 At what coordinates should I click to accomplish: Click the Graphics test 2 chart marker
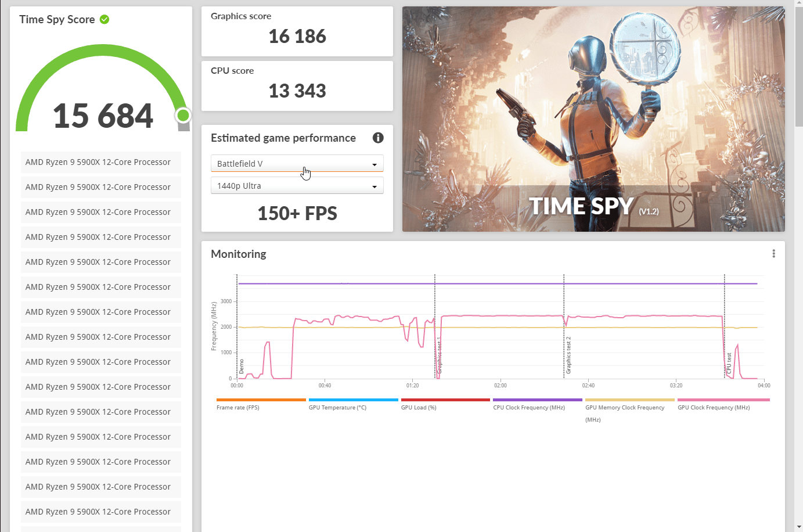coord(568,355)
